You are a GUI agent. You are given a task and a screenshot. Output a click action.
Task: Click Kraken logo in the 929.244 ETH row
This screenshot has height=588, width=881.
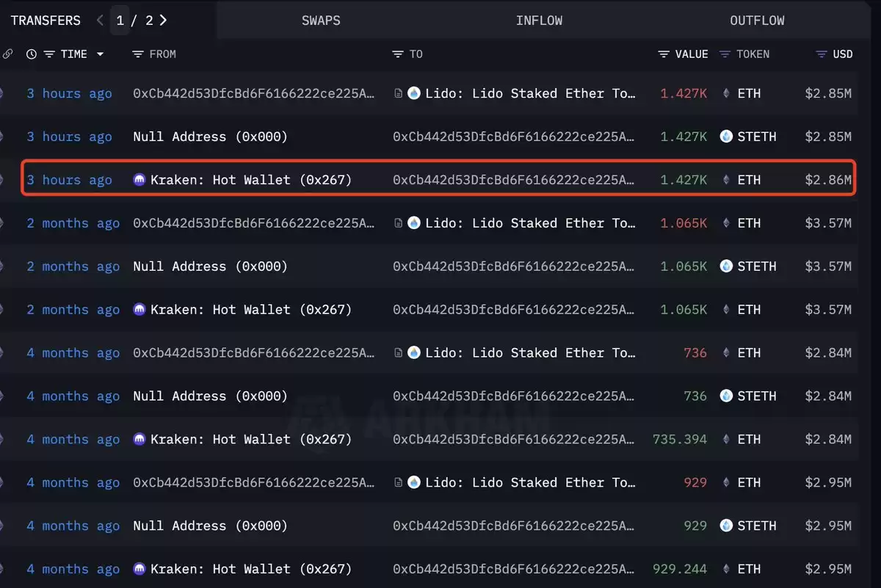(139, 569)
